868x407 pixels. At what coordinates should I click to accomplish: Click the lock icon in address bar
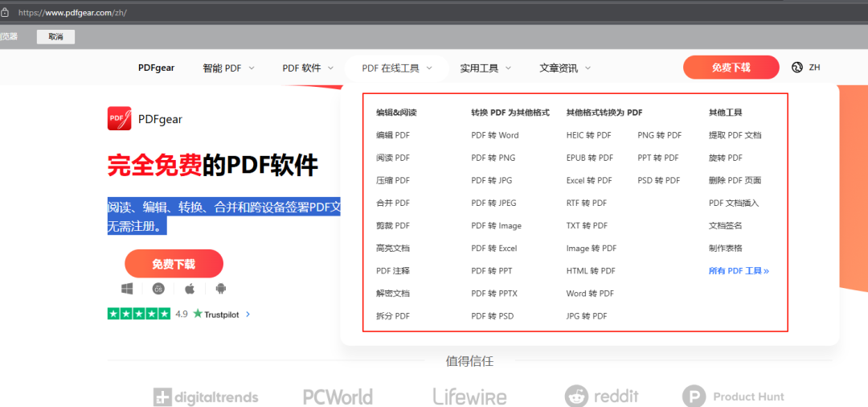pos(5,13)
